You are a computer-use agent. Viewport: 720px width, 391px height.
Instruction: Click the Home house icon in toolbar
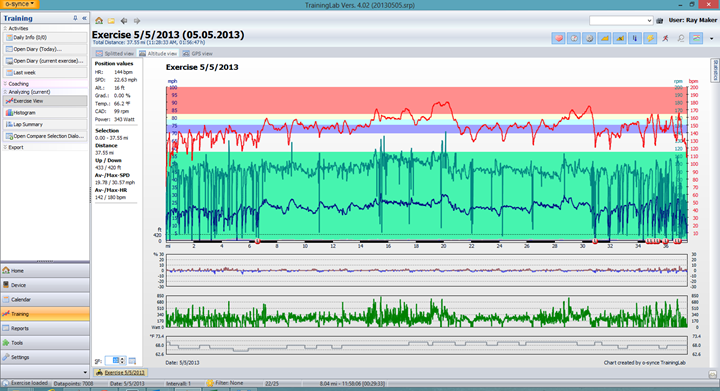(99, 21)
